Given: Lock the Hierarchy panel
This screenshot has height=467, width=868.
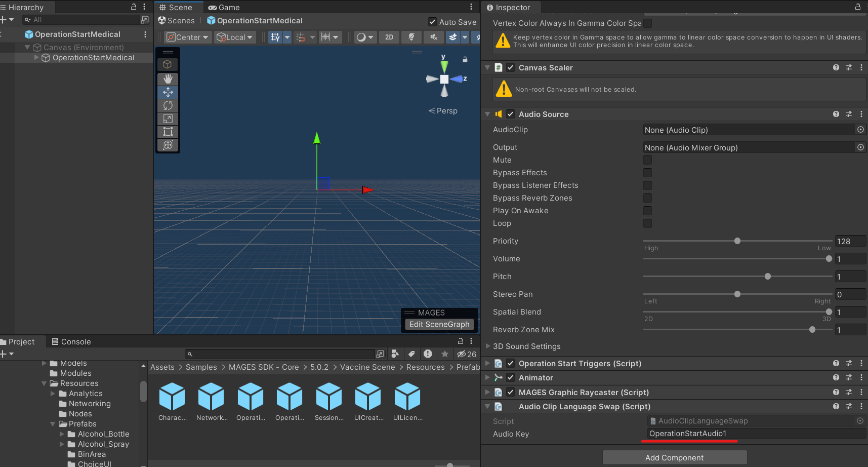Looking at the screenshot, I should click(134, 7).
